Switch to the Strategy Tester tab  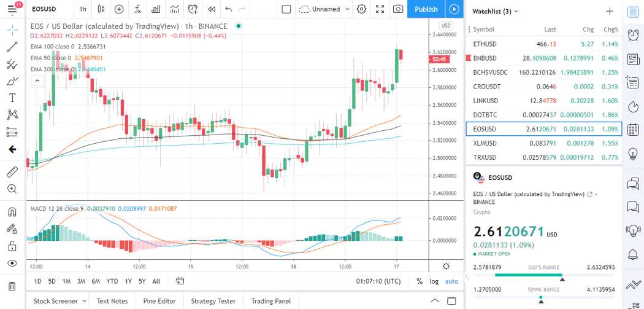213,301
